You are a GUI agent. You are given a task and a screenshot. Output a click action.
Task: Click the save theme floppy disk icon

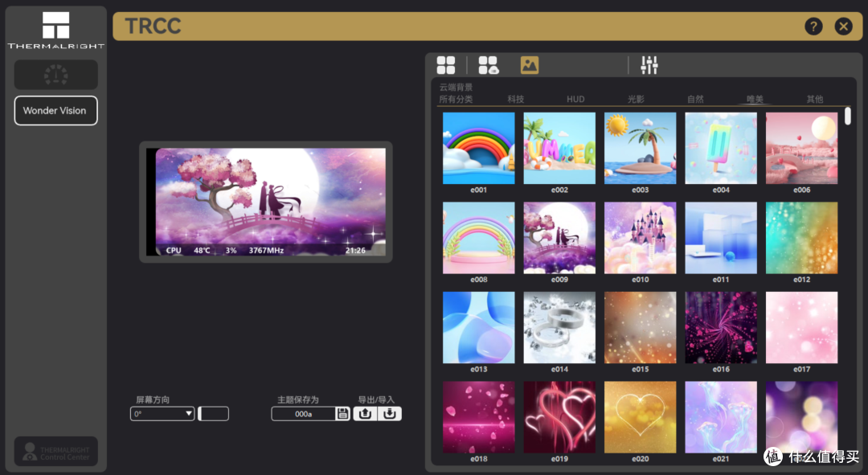[342, 414]
